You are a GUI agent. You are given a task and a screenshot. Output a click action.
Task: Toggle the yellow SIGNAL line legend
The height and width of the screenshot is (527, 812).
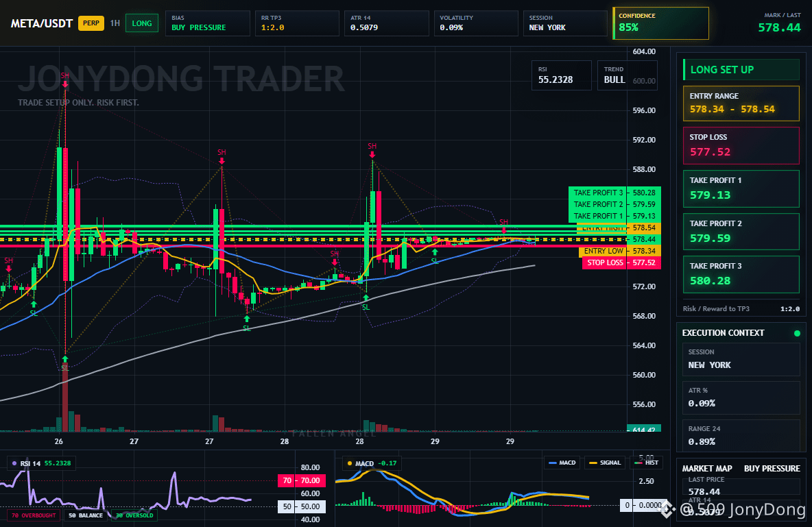tap(604, 463)
